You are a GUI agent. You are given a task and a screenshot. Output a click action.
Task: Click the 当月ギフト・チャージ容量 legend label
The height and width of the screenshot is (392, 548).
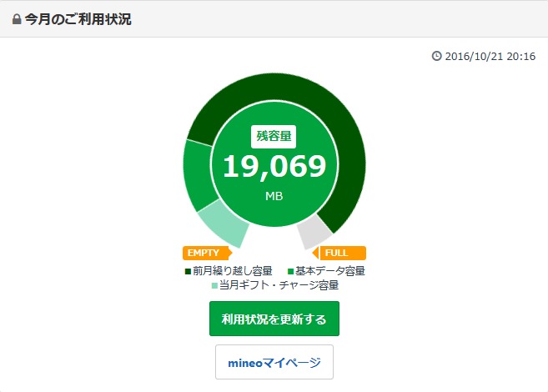279,285
